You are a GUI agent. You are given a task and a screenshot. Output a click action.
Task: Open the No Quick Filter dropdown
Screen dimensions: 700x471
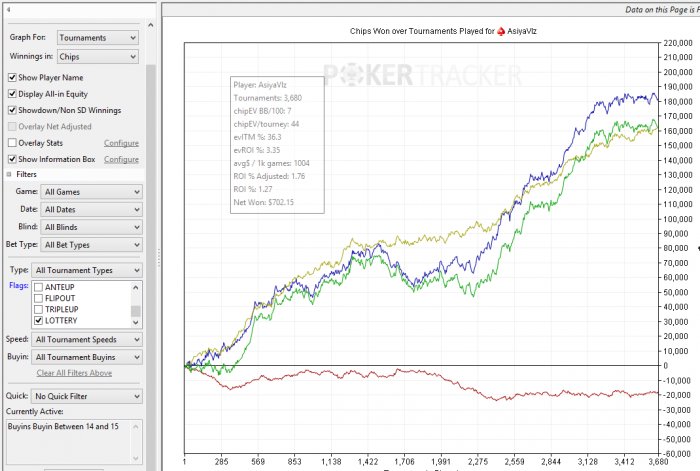pyautogui.click(x=87, y=396)
